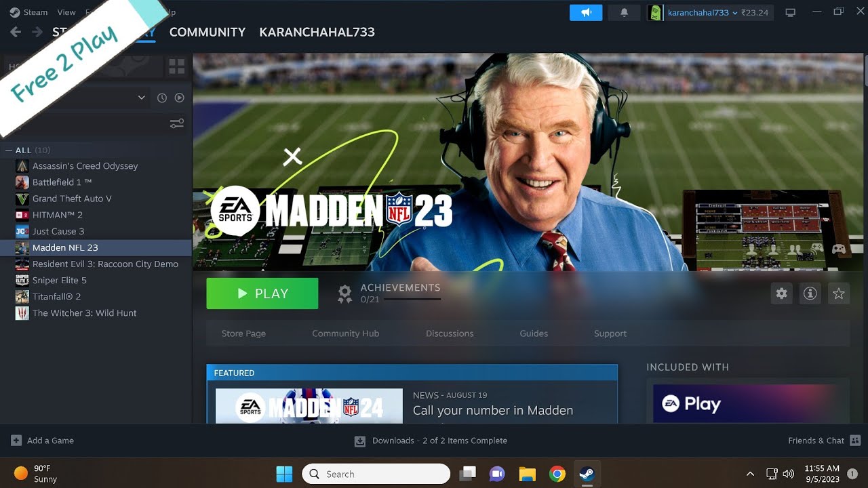Screen dimensions: 868x488
Task: Open Google Chrome from taskbar
Action: [x=557, y=474]
